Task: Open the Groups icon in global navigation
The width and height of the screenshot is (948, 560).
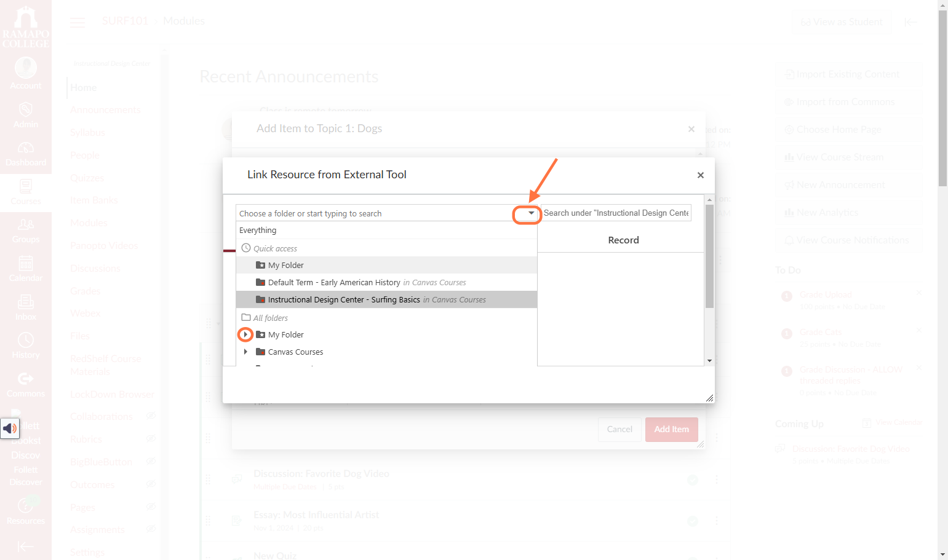Action: pyautogui.click(x=26, y=231)
